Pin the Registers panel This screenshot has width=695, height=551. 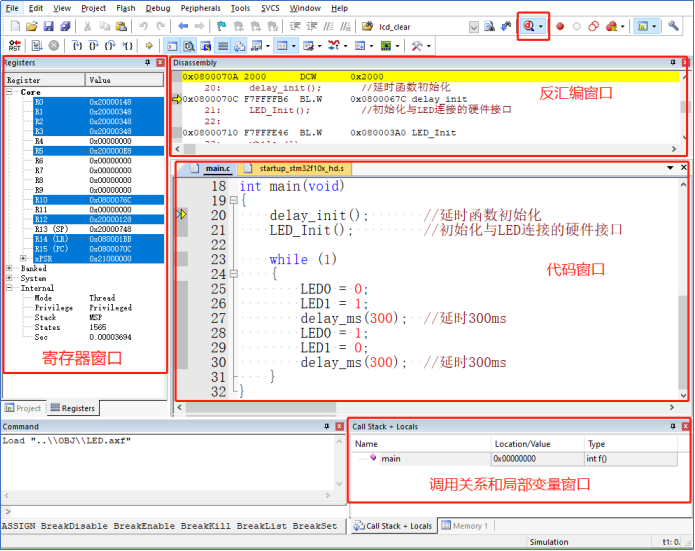[148, 63]
